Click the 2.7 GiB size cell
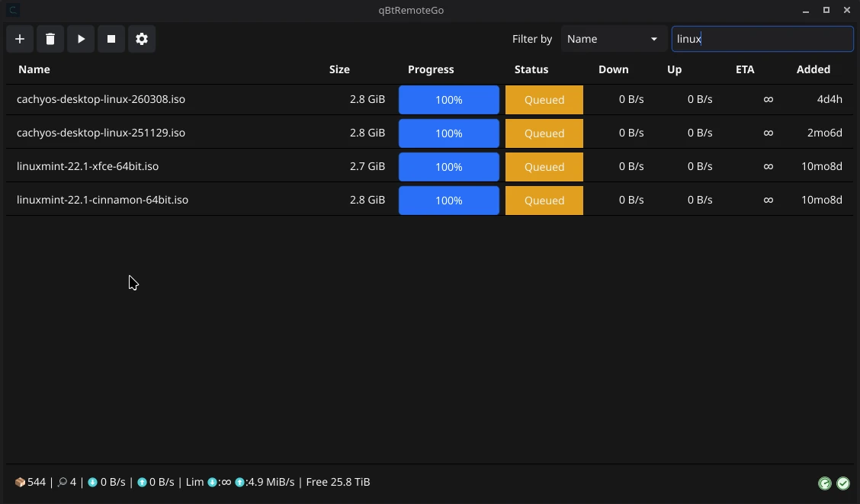Image resolution: width=860 pixels, height=504 pixels. point(367,166)
